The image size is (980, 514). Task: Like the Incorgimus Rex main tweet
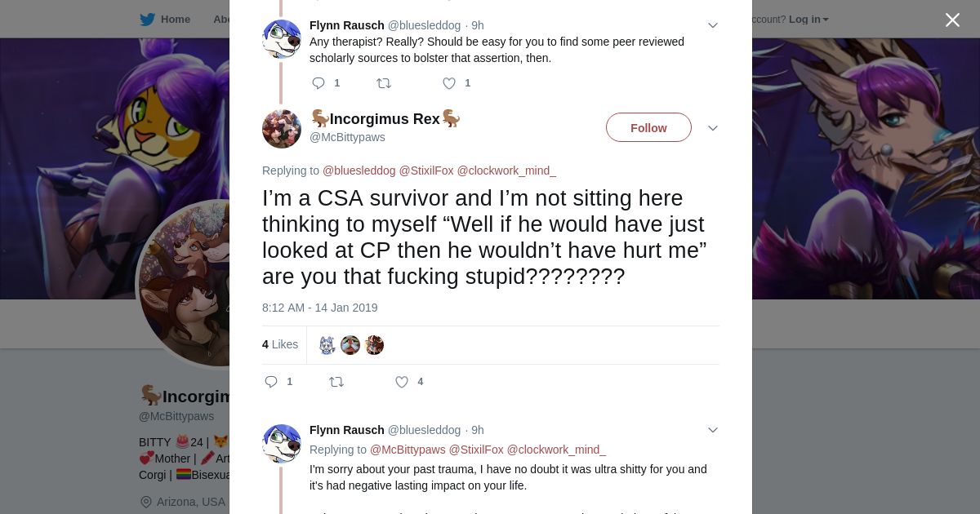coord(402,382)
